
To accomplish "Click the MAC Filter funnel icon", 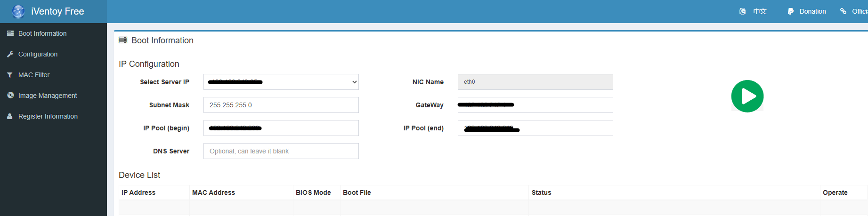I will 10,75.
